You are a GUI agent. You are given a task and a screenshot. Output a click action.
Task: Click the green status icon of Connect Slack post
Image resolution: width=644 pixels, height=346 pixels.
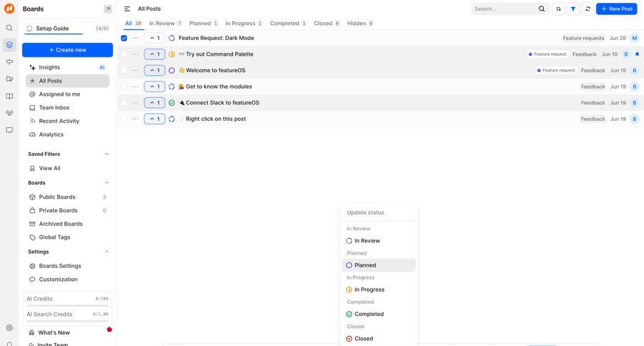[x=172, y=103]
